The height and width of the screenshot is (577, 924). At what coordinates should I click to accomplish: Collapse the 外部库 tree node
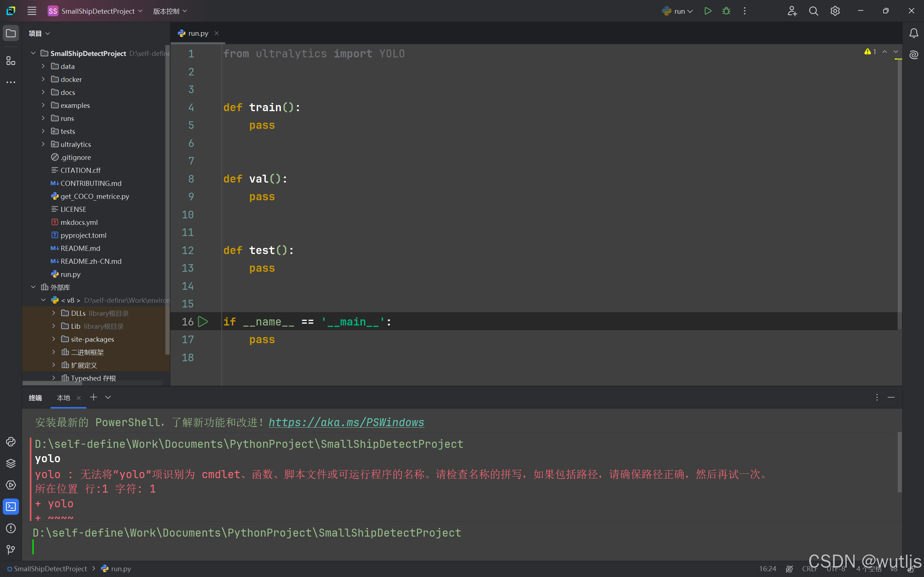pos(33,287)
